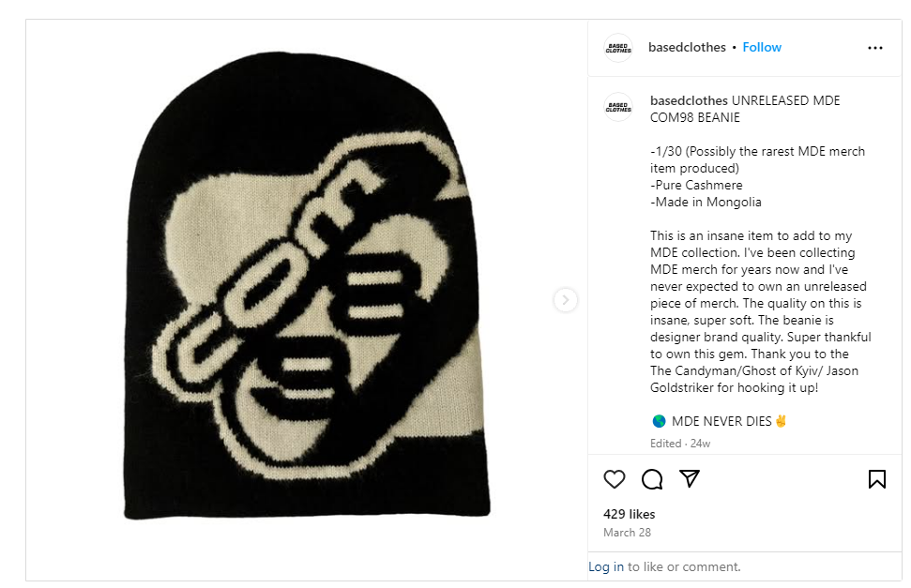Save the post using the bookmark icon
911x588 pixels.
tap(876, 479)
